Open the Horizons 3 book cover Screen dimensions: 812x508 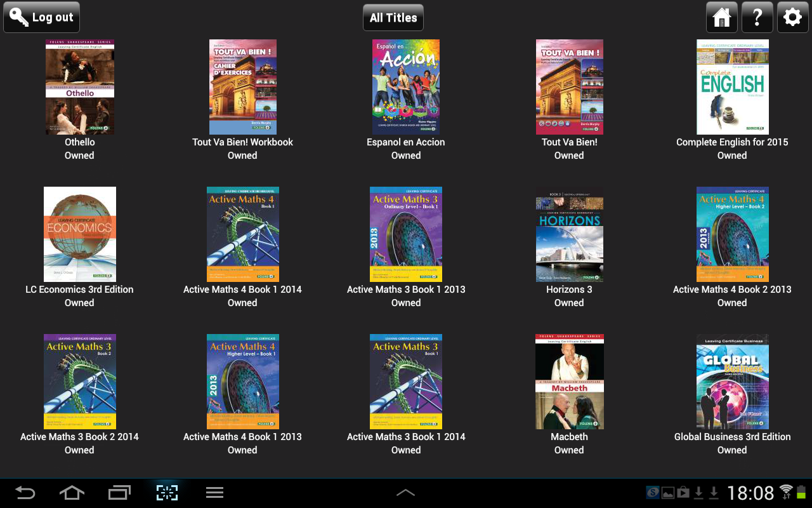[570, 234]
